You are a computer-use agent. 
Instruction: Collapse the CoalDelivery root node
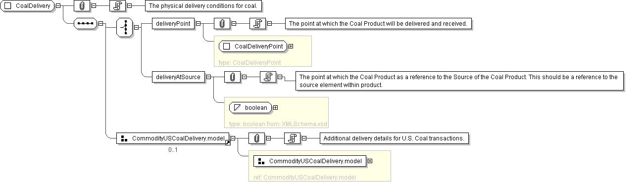[x=58, y=6]
